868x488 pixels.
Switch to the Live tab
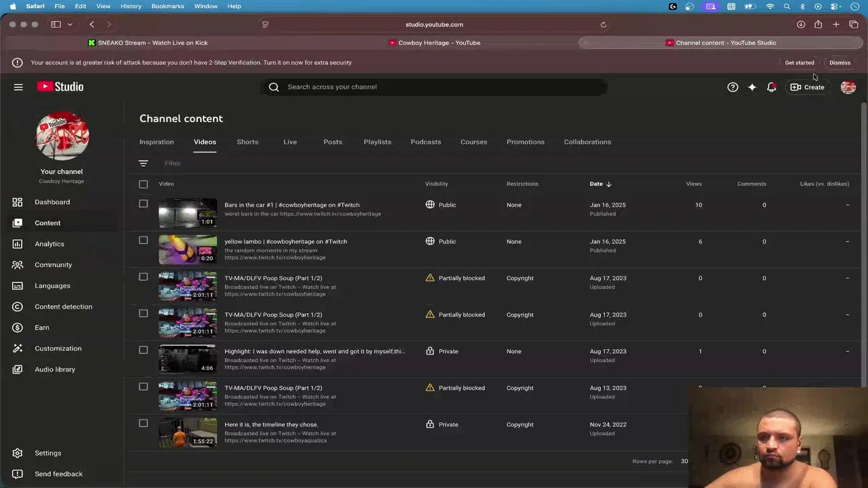pos(290,142)
